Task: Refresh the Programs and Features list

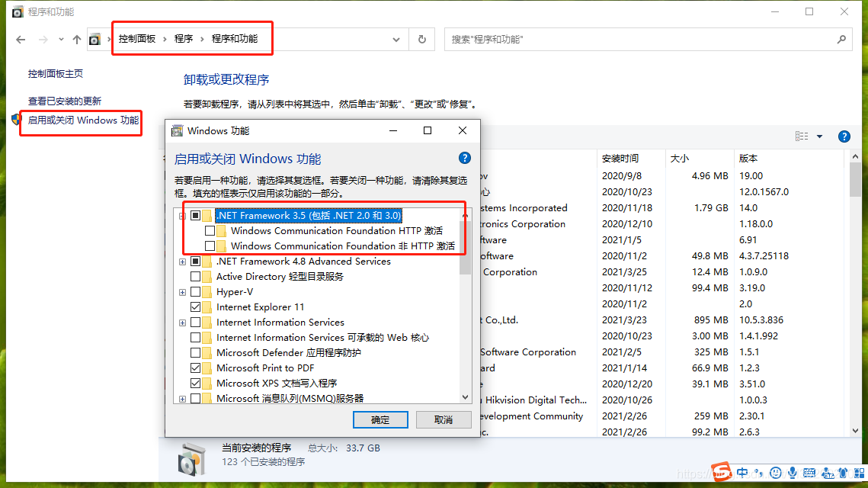Action: [x=422, y=40]
